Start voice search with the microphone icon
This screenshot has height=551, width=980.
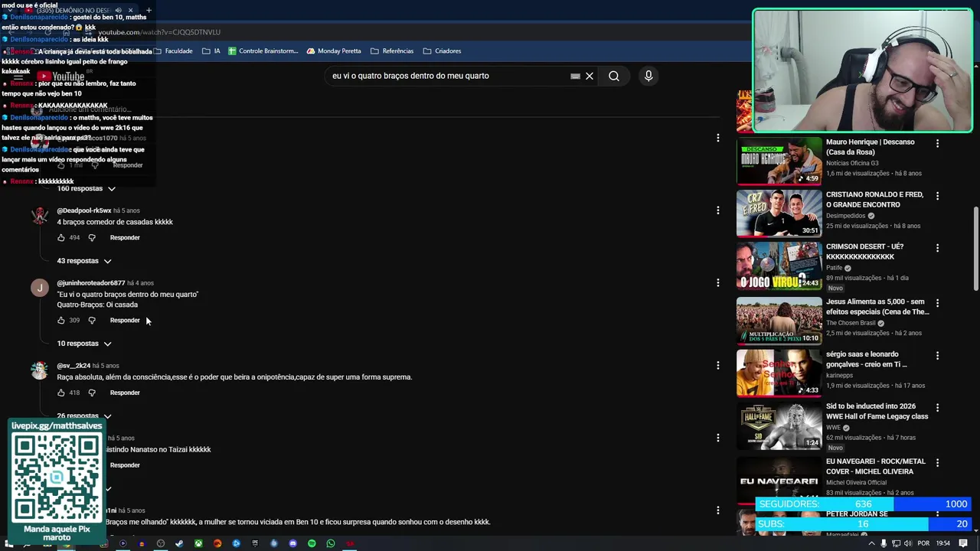(648, 76)
